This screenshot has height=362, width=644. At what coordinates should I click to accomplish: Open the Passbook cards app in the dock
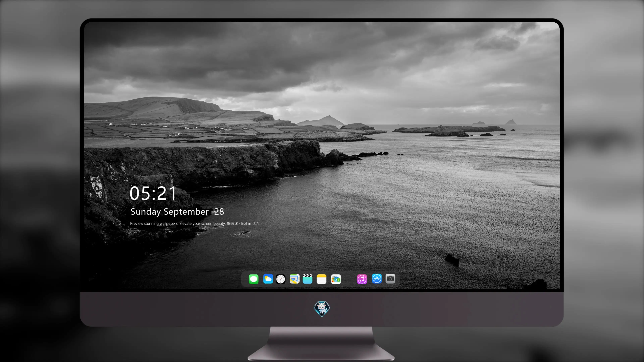click(336, 279)
